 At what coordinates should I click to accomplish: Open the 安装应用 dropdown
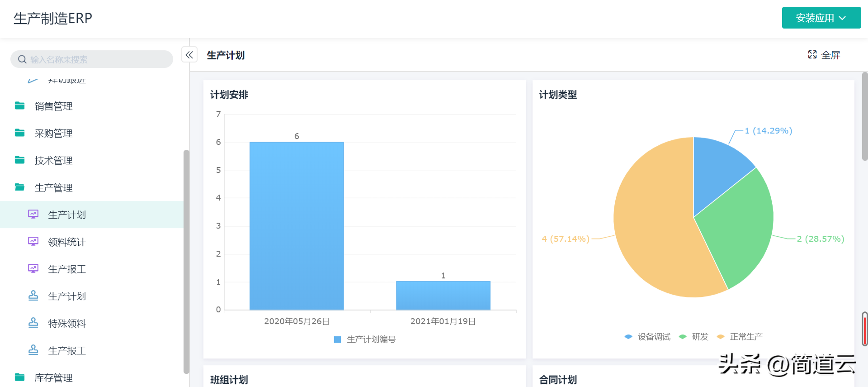tap(821, 18)
